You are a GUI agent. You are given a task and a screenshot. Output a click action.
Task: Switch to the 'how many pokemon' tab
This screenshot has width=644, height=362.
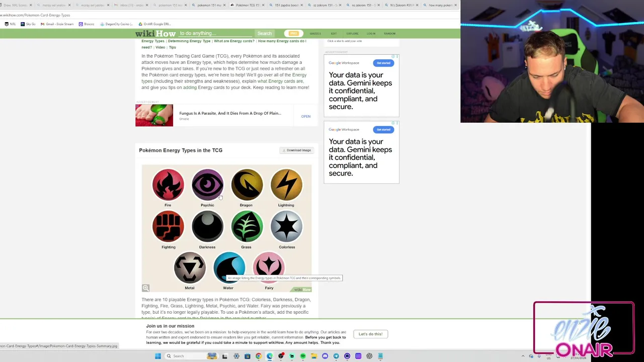coord(440,5)
